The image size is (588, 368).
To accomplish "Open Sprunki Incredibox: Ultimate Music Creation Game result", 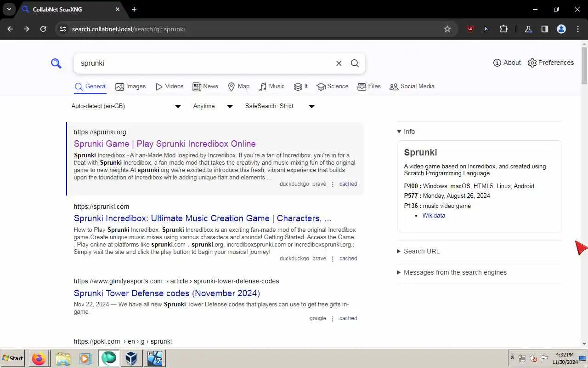I will [x=203, y=218].
